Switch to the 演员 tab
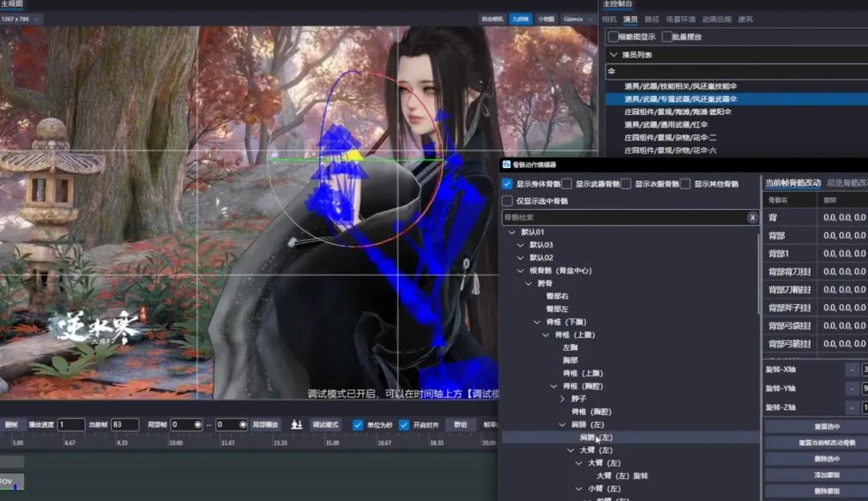This screenshot has width=868, height=501. pos(630,19)
